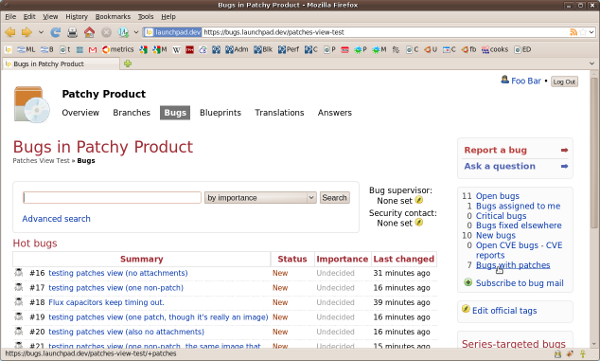Viewport: 600px width, 361px height.
Task: Edit Security contact with the pencil icon
Action: coord(419,222)
